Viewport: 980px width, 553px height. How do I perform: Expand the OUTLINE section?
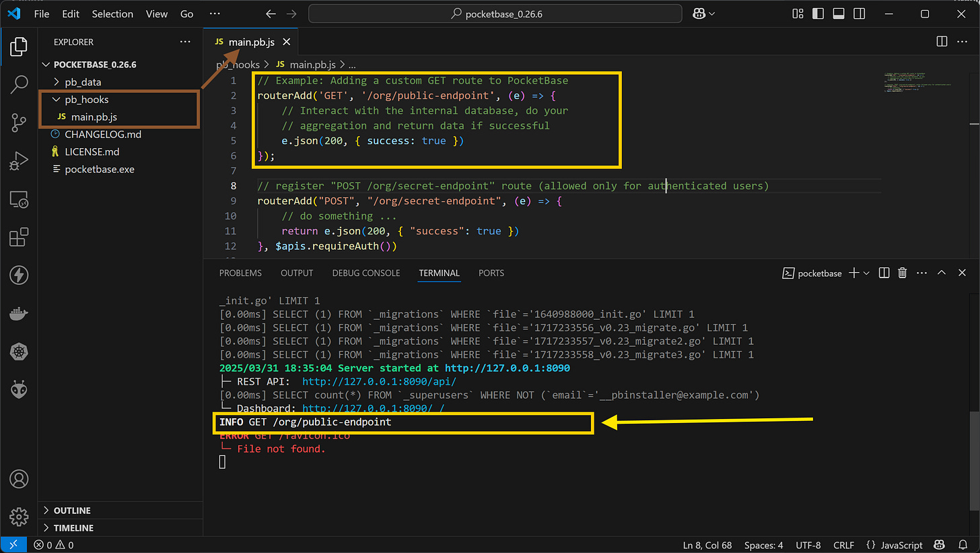tap(71, 511)
